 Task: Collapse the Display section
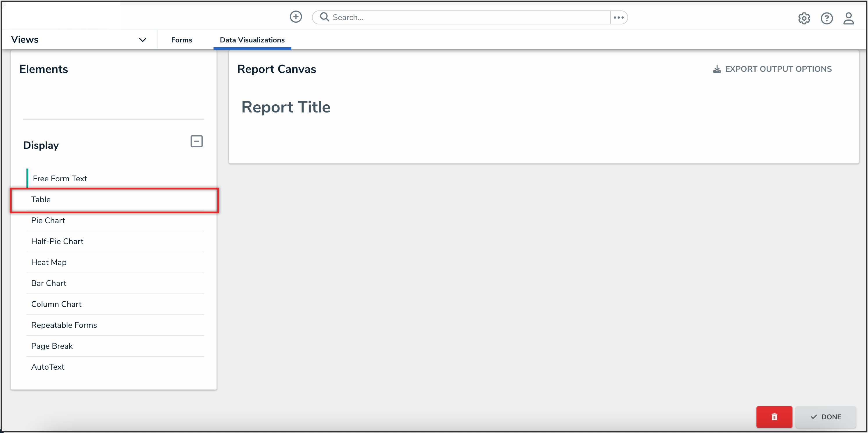coord(196,141)
